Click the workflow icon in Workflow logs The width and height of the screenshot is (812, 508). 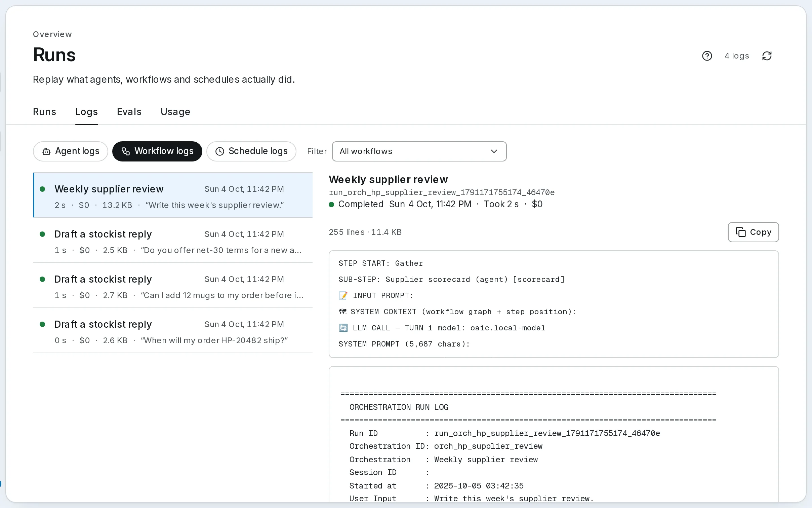pos(126,152)
